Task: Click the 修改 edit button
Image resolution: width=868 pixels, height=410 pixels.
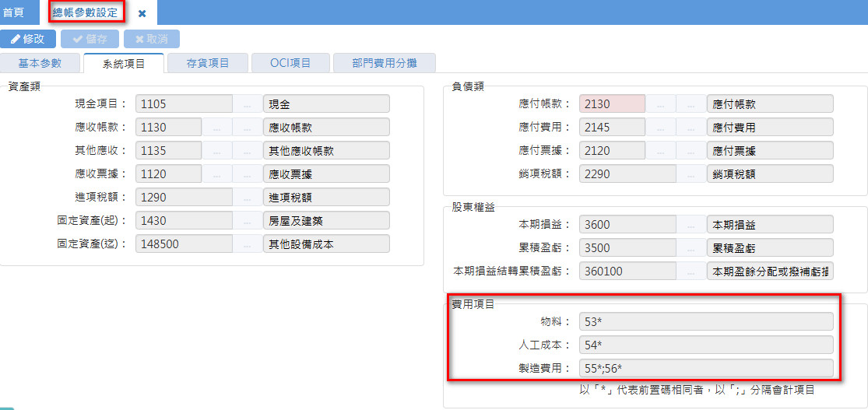Action: pyautogui.click(x=28, y=39)
